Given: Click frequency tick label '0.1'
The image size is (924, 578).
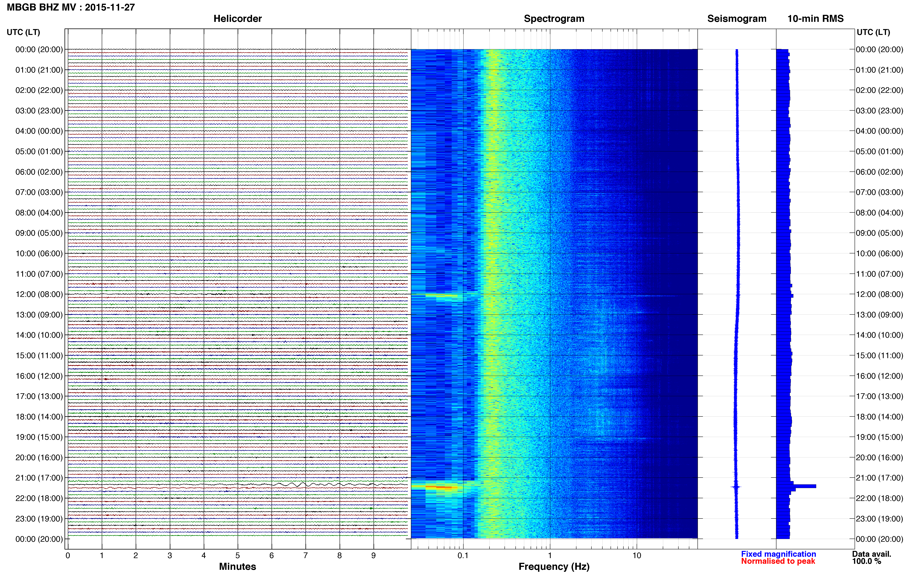Looking at the screenshot, I should click(x=463, y=556).
